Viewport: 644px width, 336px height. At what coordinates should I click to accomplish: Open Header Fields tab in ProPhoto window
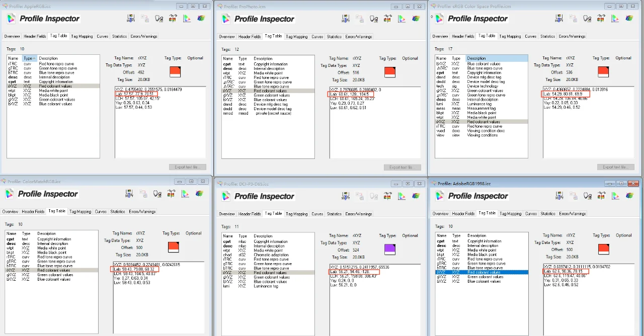point(250,37)
